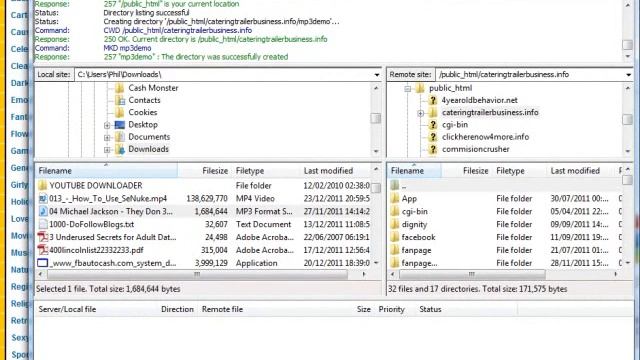Select '400lincolnlist22332233.pdf' file name
This screenshot has width=640, height=360.
pyautogui.click(x=96, y=250)
